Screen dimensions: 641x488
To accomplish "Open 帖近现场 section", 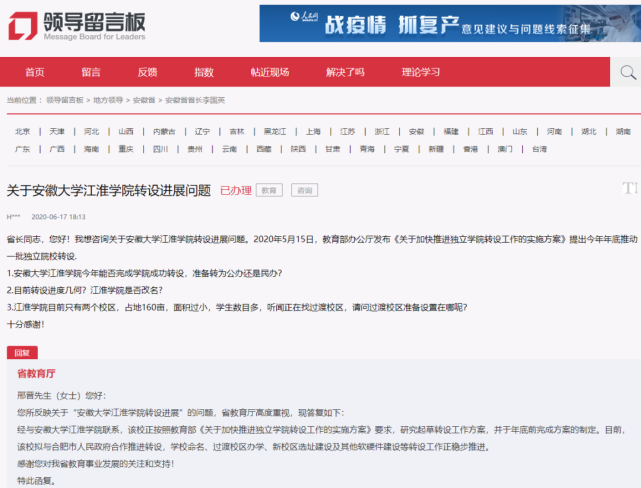I will (270, 72).
